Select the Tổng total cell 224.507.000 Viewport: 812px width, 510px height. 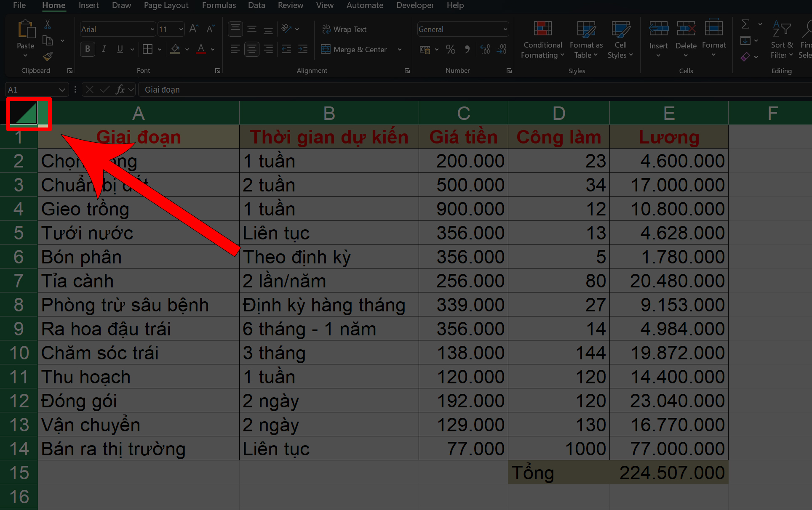pyautogui.click(x=669, y=473)
